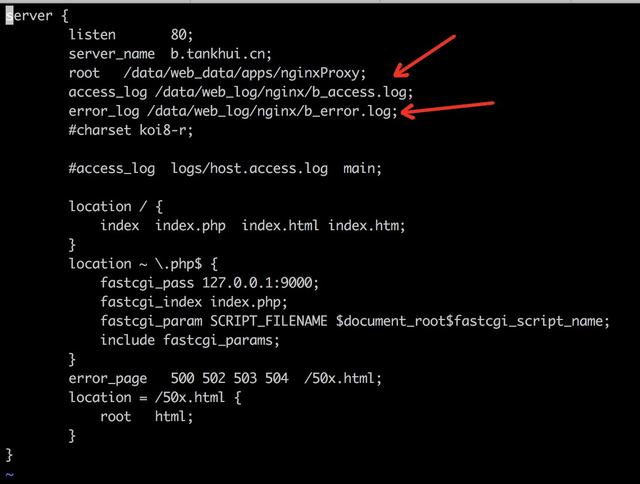640x484 pixels.
Task: Click the include fastcgi_params line
Action: pyautogui.click(x=190, y=340)
